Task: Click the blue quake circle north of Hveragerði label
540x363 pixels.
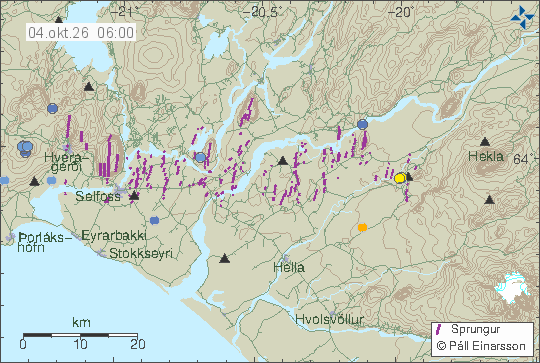Action: (52, 108)
